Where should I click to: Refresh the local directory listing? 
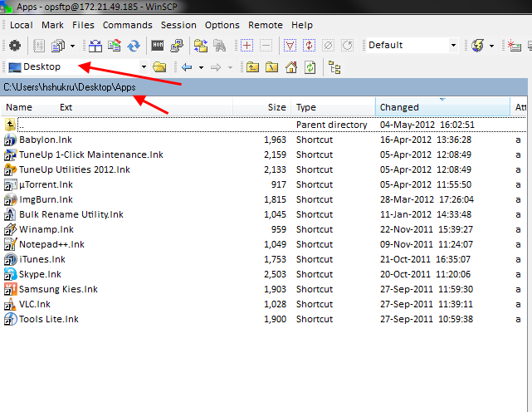[310, 67]
